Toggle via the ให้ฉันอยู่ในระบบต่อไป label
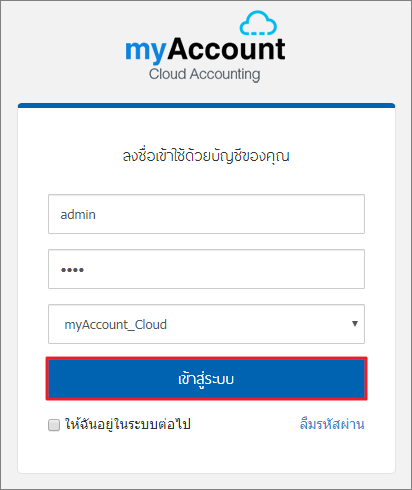 [x=127, y=425]
